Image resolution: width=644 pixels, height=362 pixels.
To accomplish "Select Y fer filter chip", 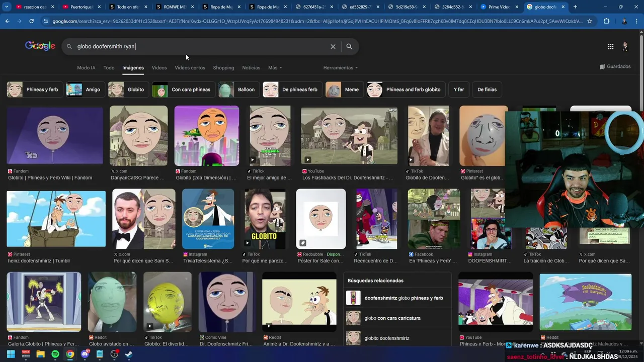I will click(459, 89).
